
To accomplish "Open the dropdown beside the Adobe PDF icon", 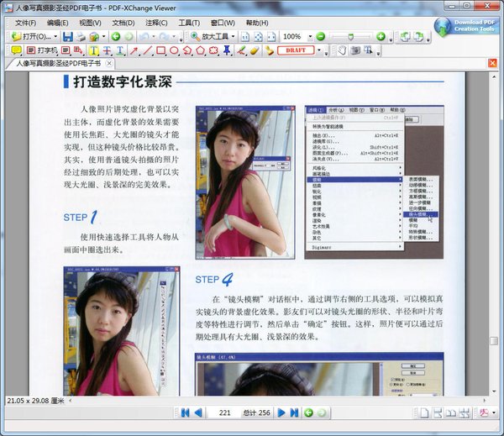I will (x=494, y=412).
